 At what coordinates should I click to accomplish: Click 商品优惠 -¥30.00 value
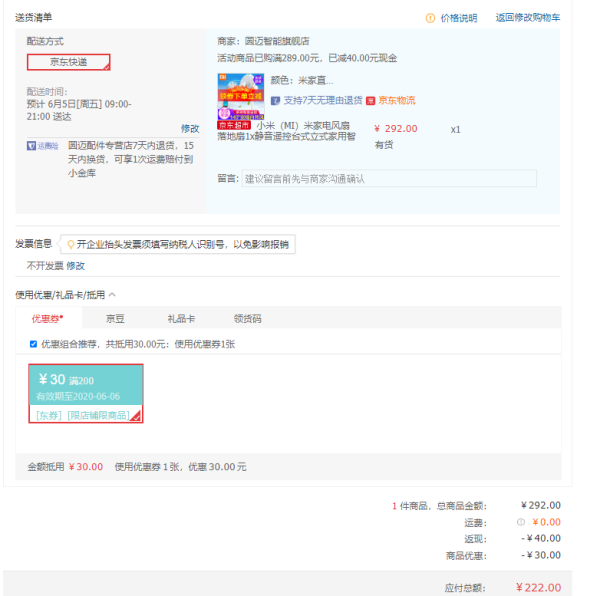pos(541,555)
